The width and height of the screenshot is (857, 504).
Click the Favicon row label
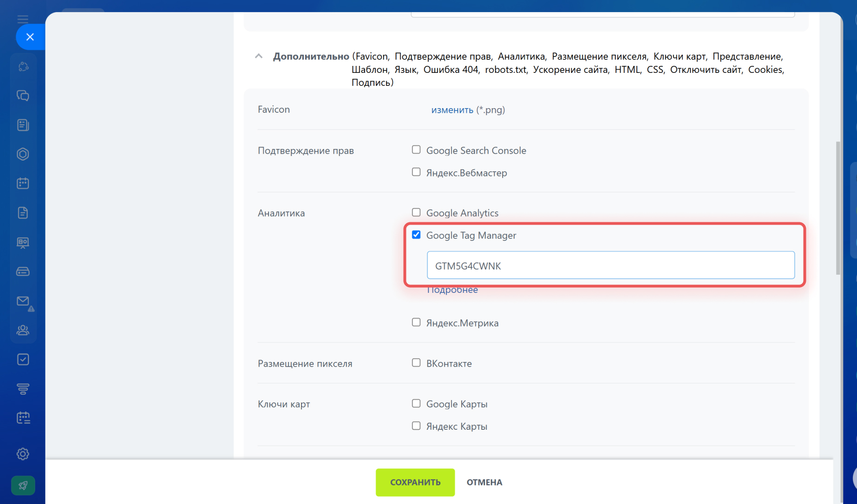274,110
